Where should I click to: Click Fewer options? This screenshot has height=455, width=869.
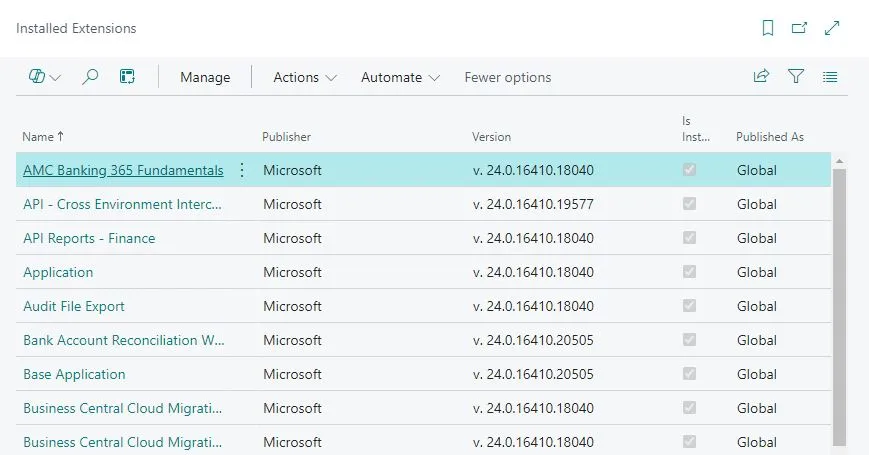pyautogui.click(x=508, y=77)
